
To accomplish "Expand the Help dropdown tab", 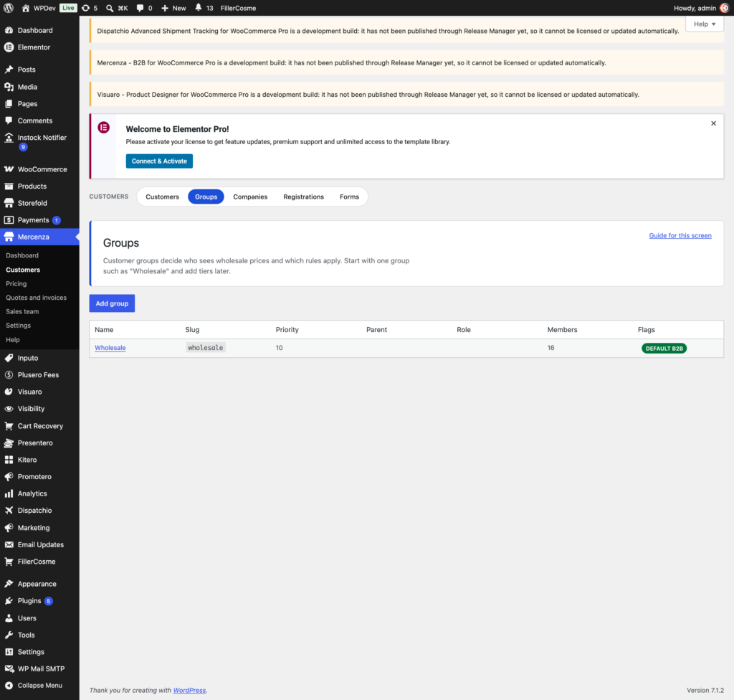I will 704,24.
